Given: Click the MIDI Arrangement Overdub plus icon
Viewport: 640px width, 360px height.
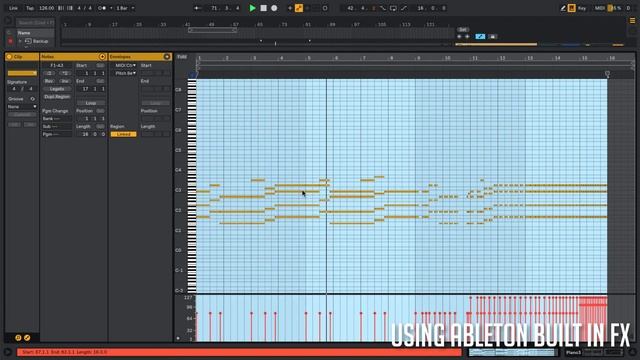Looking at the screenshot, I should (x=290, y=8).
